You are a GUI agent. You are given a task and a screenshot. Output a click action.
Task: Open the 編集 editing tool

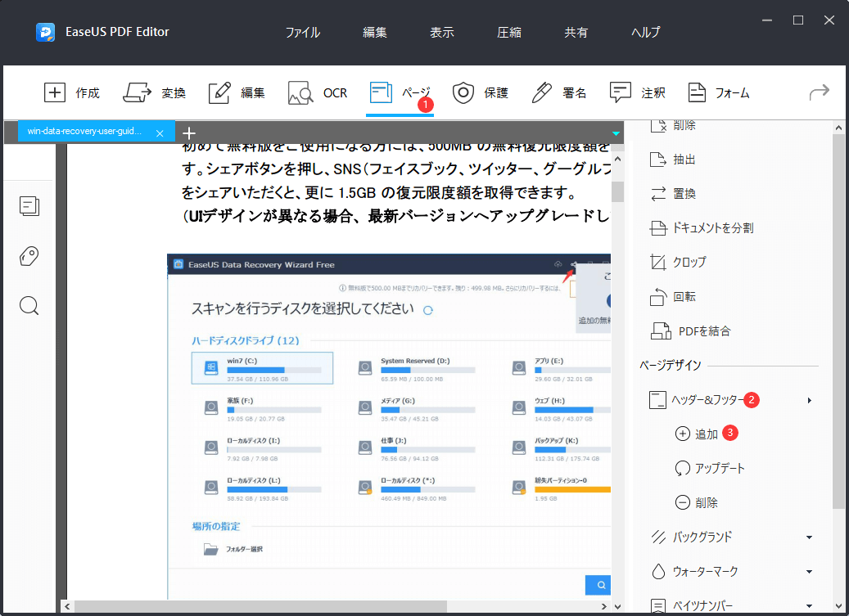(237, 92)
